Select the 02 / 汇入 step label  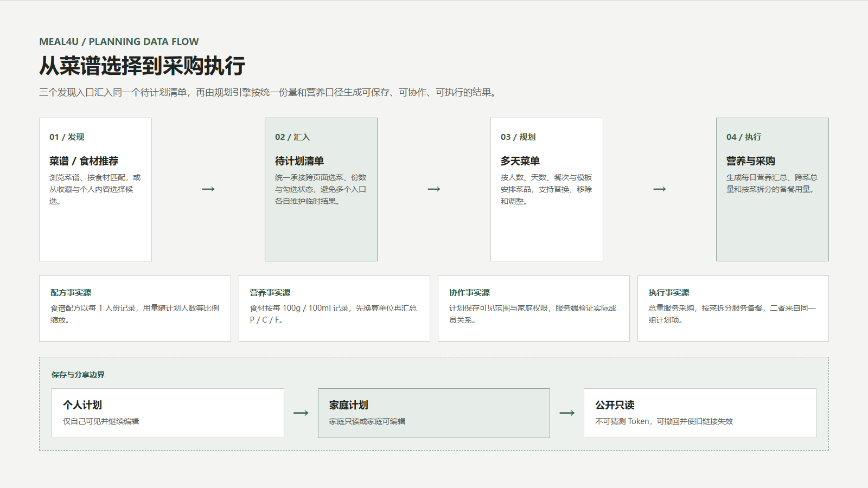[x=292, y=137]
